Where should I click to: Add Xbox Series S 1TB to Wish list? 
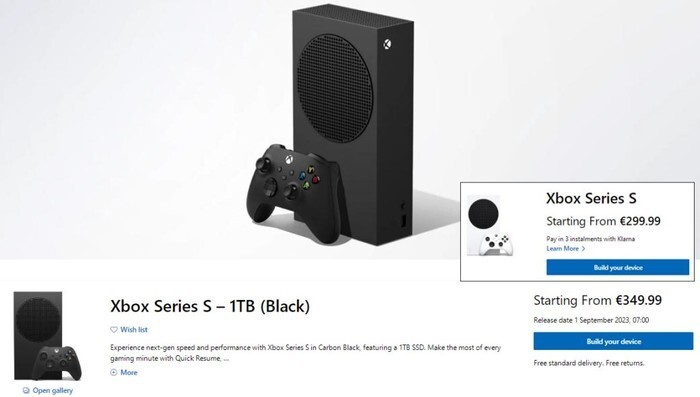pos(129,330)
